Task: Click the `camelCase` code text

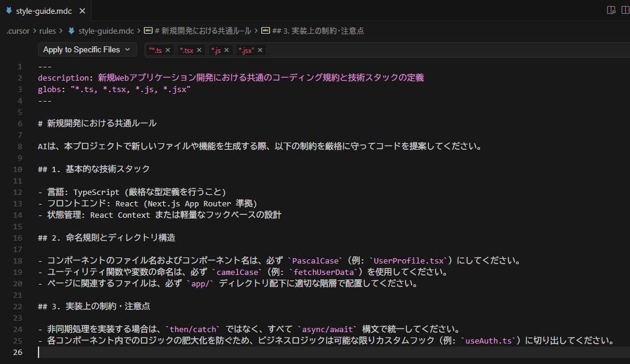Action: 237,272
